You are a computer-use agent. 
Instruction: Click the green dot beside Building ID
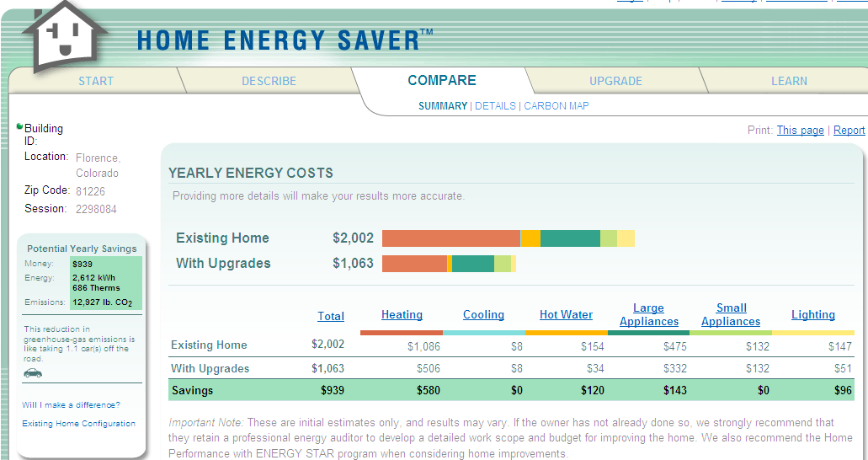[x=19, y=126]
